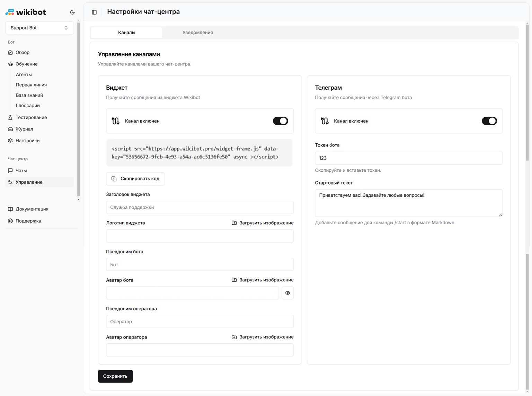Upload image for Логотип виджета
Screen dimensions: 532x396
tap(263, 223)
